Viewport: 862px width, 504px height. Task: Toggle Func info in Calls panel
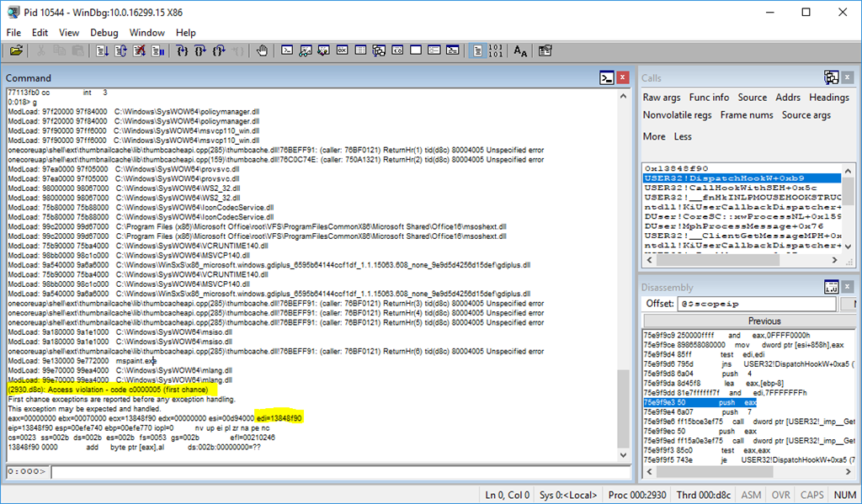coord(709,98)
